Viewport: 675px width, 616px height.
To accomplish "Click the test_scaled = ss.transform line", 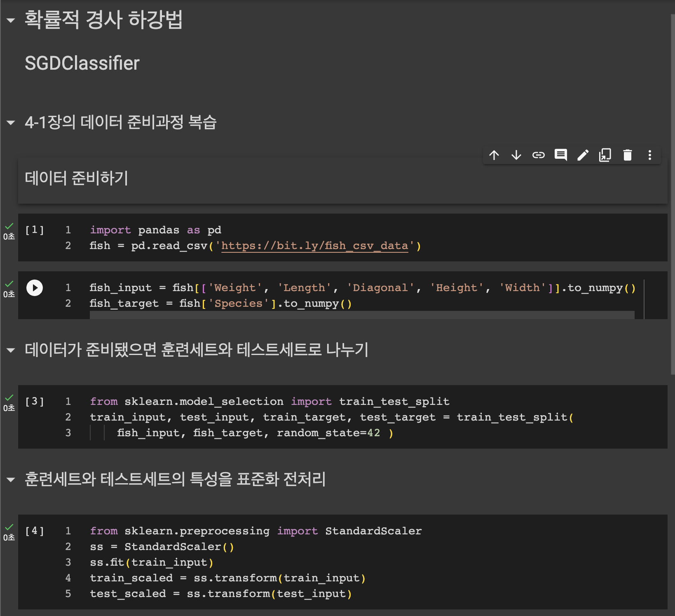I will click(221, 594).
